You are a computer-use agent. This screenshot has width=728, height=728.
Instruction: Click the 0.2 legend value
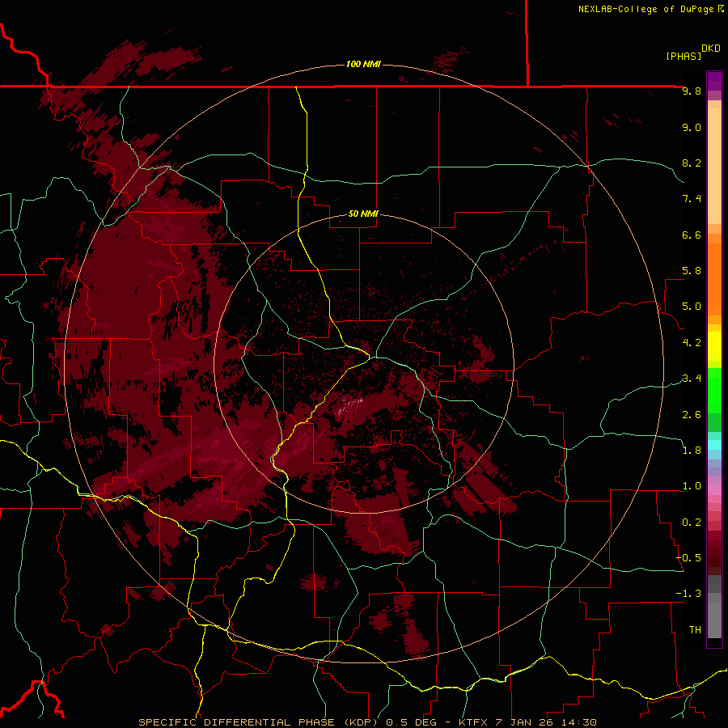tap(692, 522)
